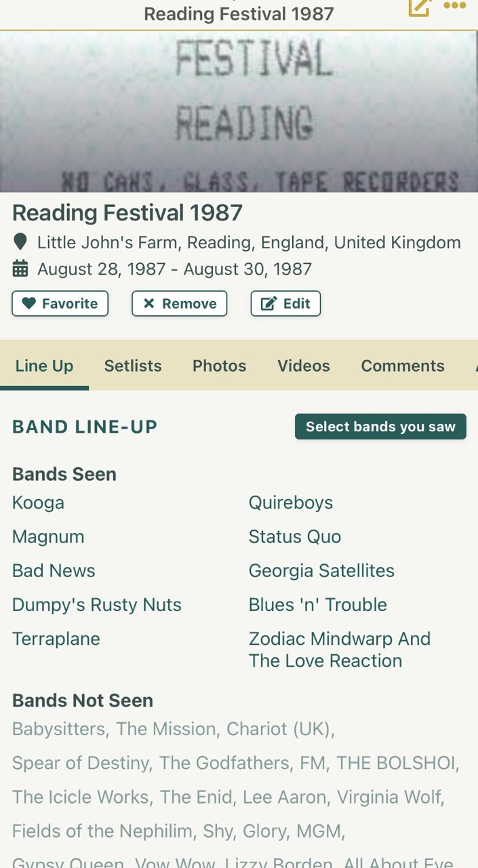Open the Kooga band link
Screen dimensions: 478x868
point(38,502)
